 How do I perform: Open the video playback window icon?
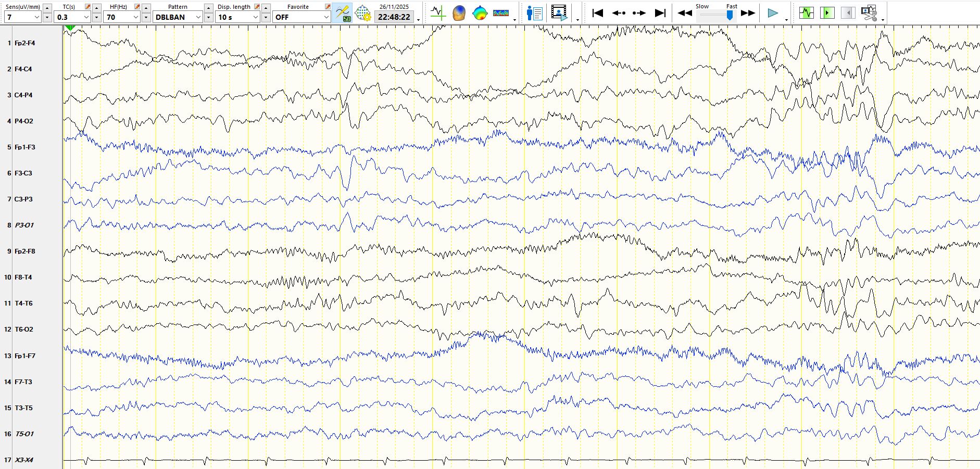coord(559,12)
